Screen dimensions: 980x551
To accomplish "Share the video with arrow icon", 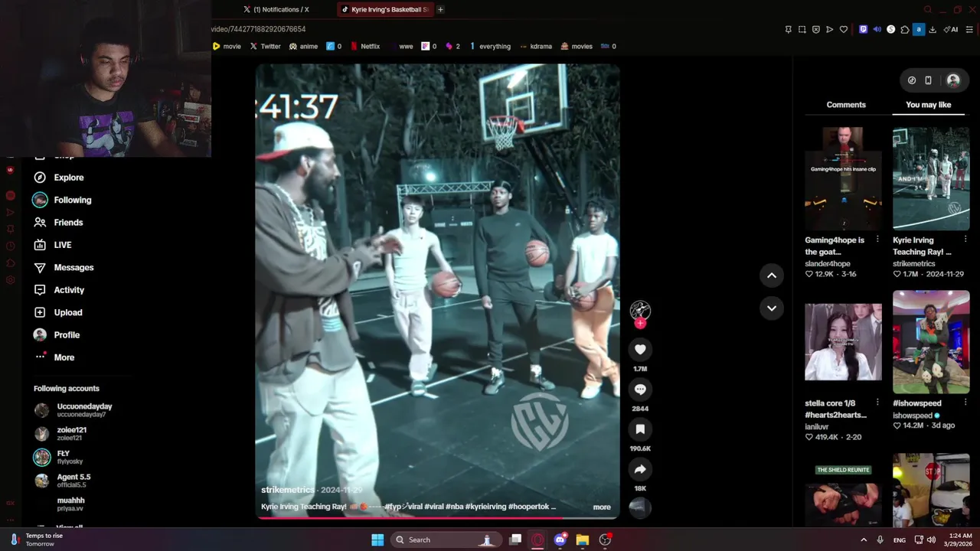I will point(640,469).
